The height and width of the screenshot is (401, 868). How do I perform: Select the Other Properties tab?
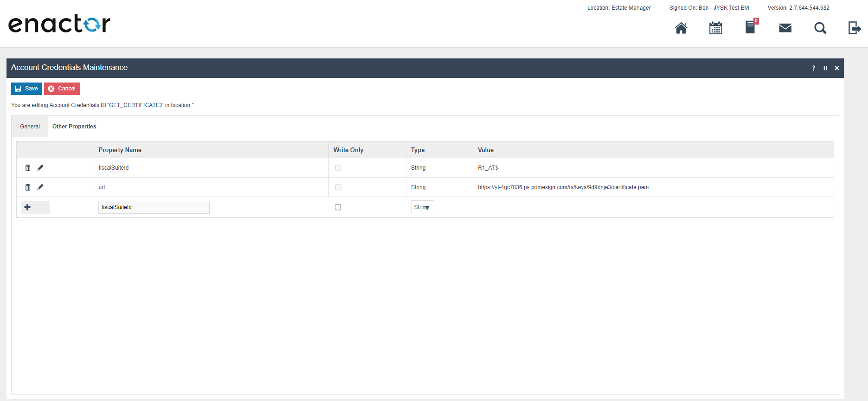[74, 127]
